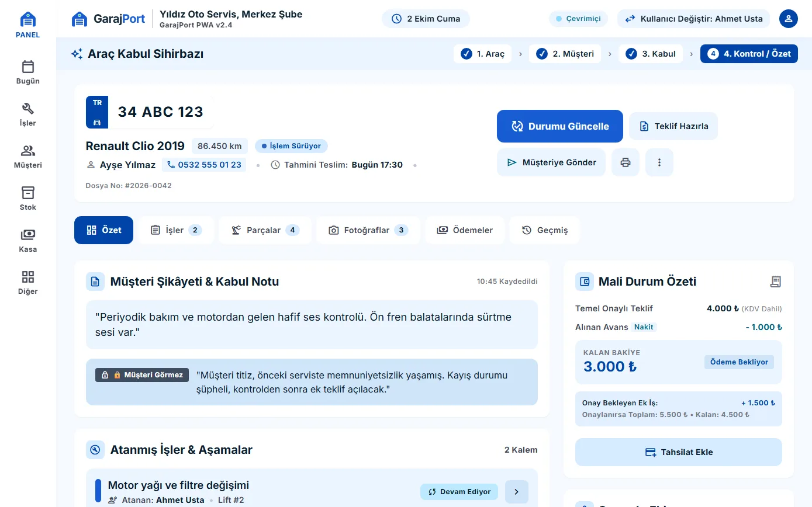Click Müşteriye Gönder button
Viewport: 812px width, 507px height.
coord(551,162)
